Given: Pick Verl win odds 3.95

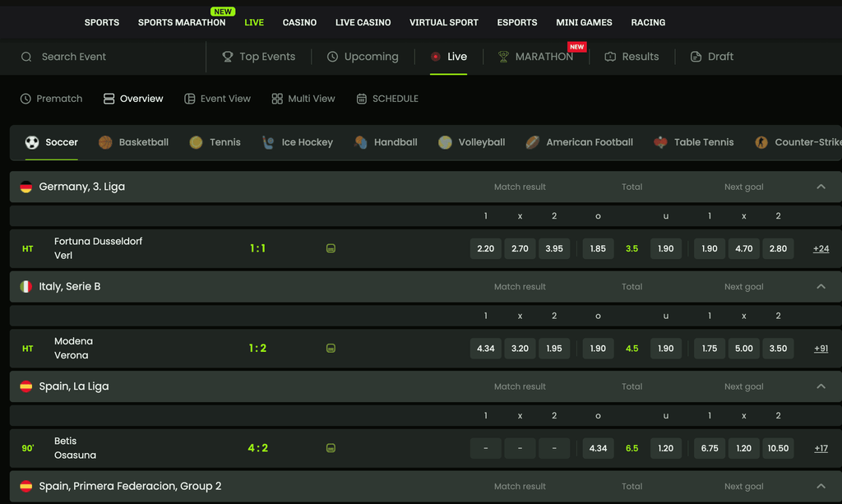Looking at the screenshot, I should coord(554,248).
